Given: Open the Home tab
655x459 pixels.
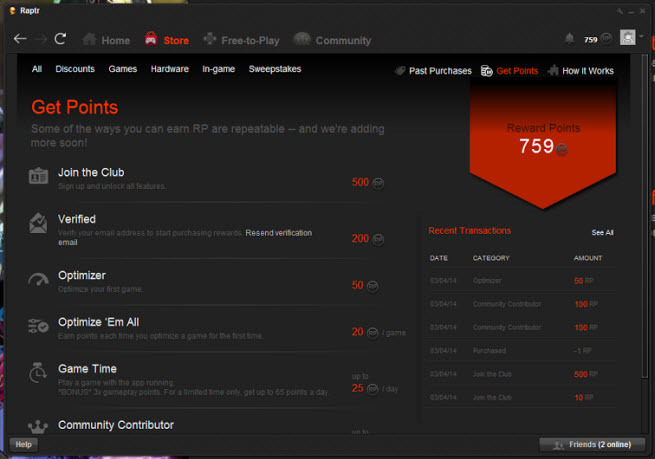Looking at the screenshot, I should (106, 40).
